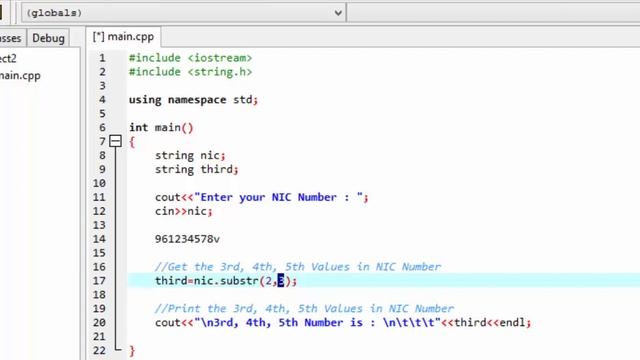Image resolution: width=640 pixels, height=360 pixels.
Task: Click the 'Get the 3rd, 4th, 5th' comment
Action: [x=298, y=267]
